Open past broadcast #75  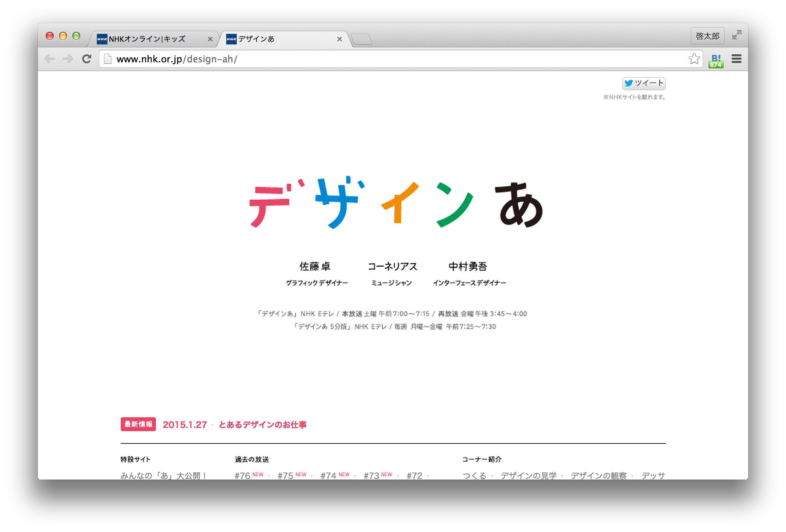285,476
